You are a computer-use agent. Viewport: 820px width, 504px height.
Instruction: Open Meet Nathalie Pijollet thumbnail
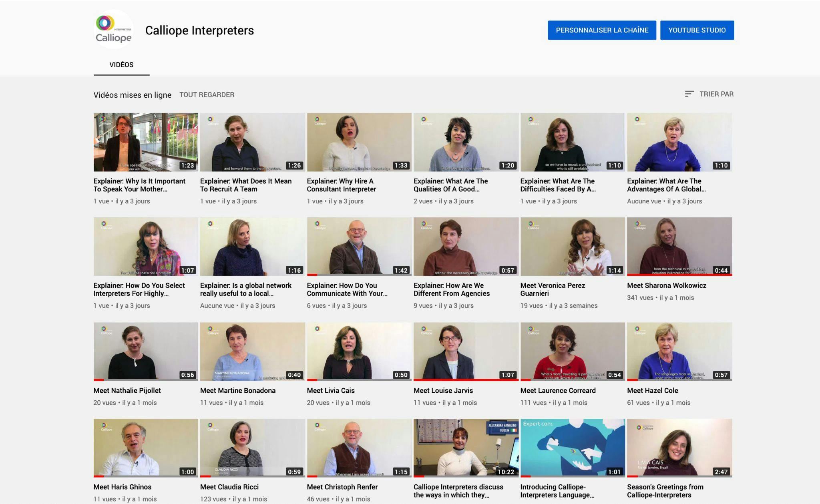[x=146, y=351]
